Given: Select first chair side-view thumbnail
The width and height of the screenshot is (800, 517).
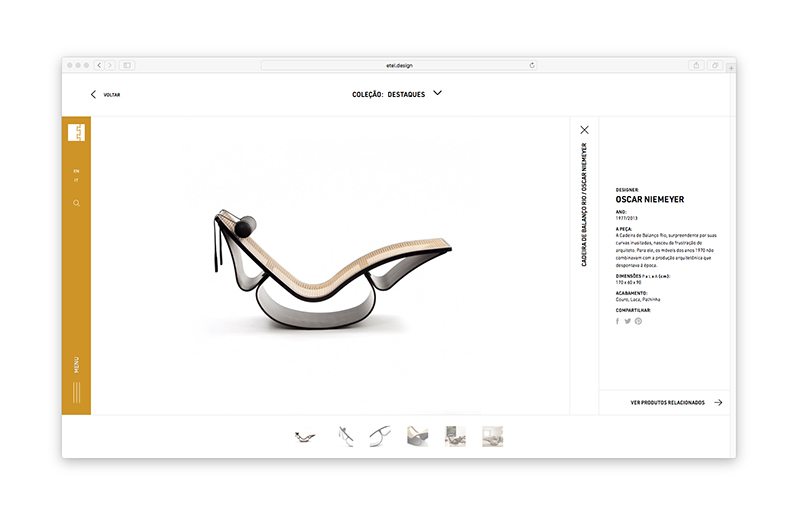Looking at the screenshot, I should 305,437.
